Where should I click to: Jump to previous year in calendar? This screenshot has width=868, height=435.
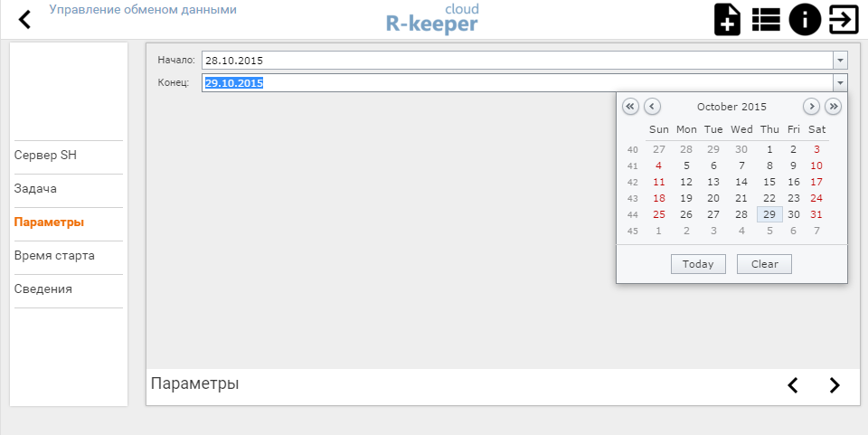pos(630,107)
